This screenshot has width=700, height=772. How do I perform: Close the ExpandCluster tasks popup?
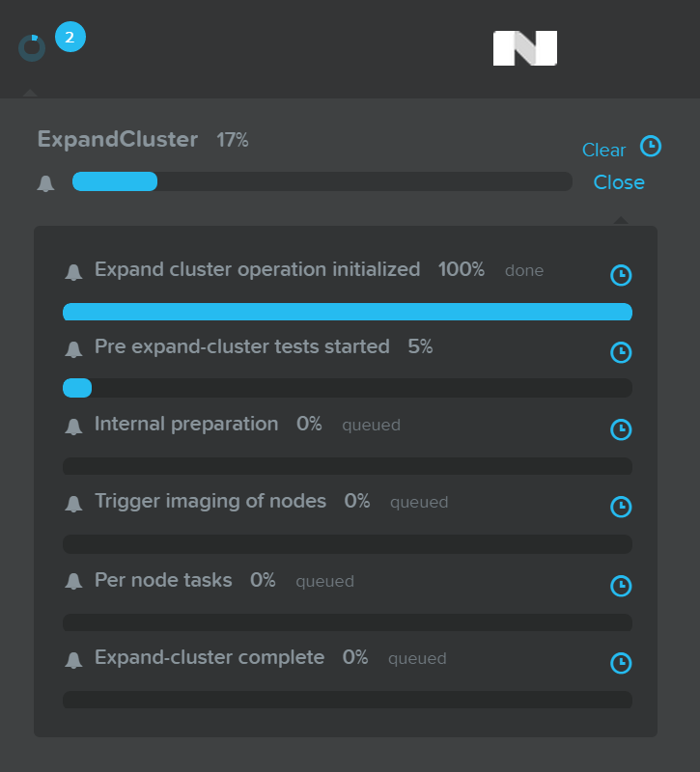click(x=618, y=182)
